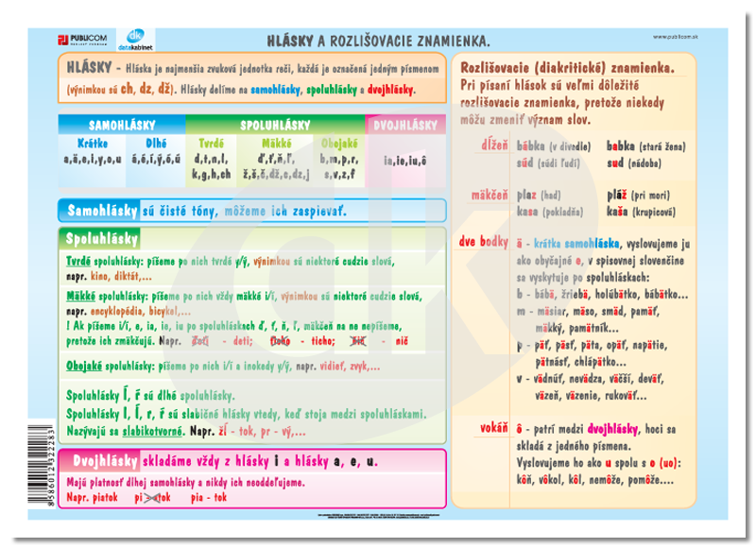Click the blue "Samohlásky" banner label
This screenshot has width=756, height=548.
102,211
